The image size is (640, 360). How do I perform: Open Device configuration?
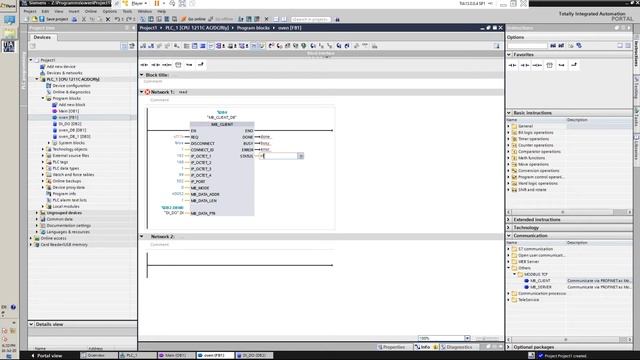pyautogui.click(x=71, y=86)
